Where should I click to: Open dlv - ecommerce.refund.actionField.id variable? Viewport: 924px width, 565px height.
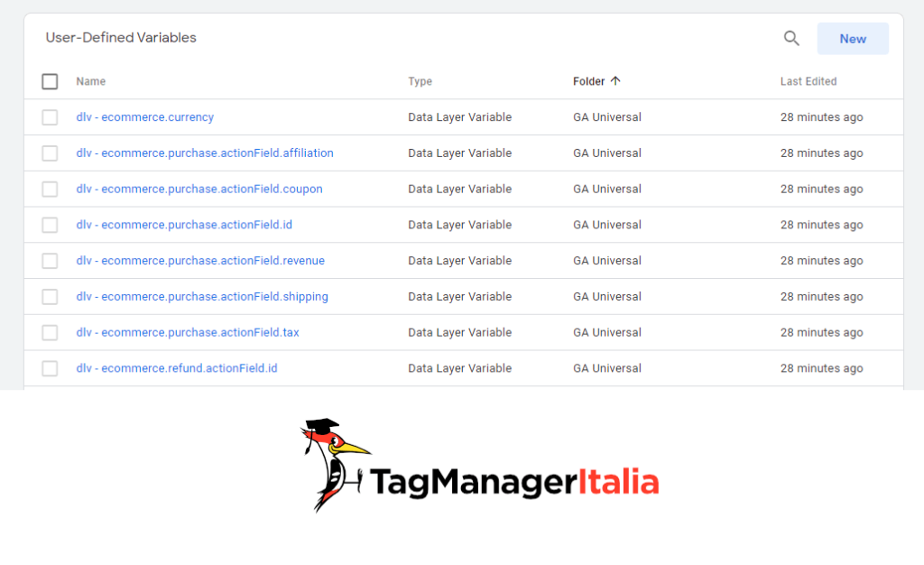(177, 369)
